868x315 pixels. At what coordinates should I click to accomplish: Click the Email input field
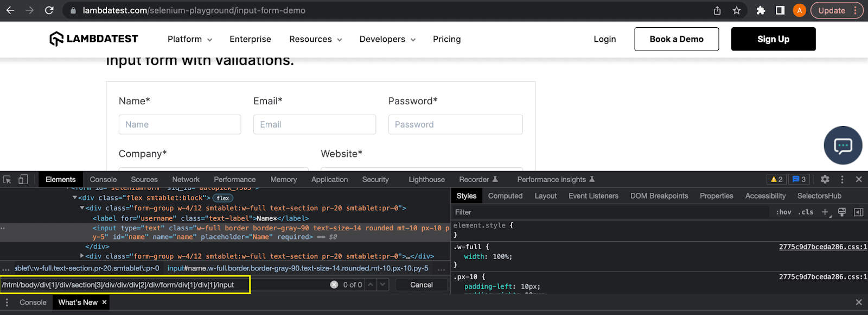(314, 124)
